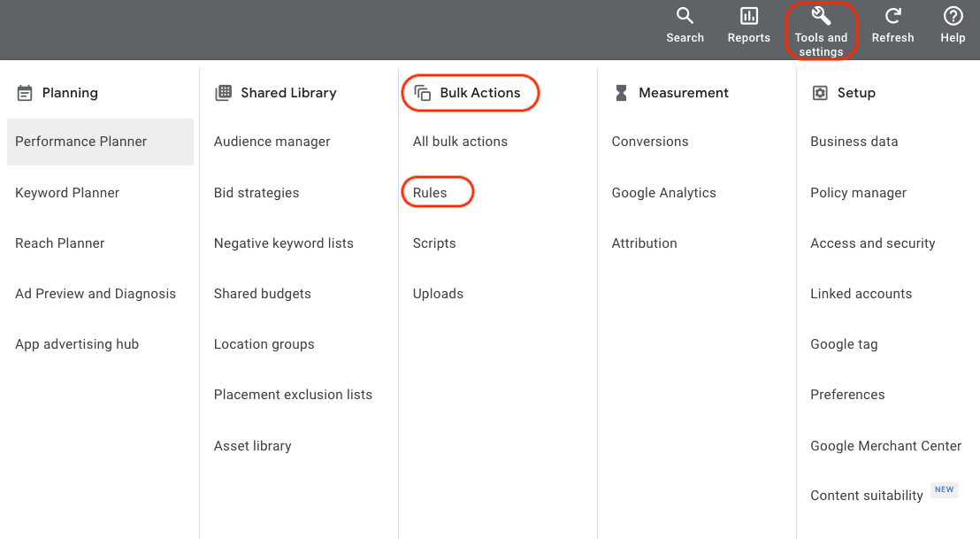Open Help via the question mark icon
The height and width of the screenshot is (539, 980).
pyautogui.click(x=953, y=15)
